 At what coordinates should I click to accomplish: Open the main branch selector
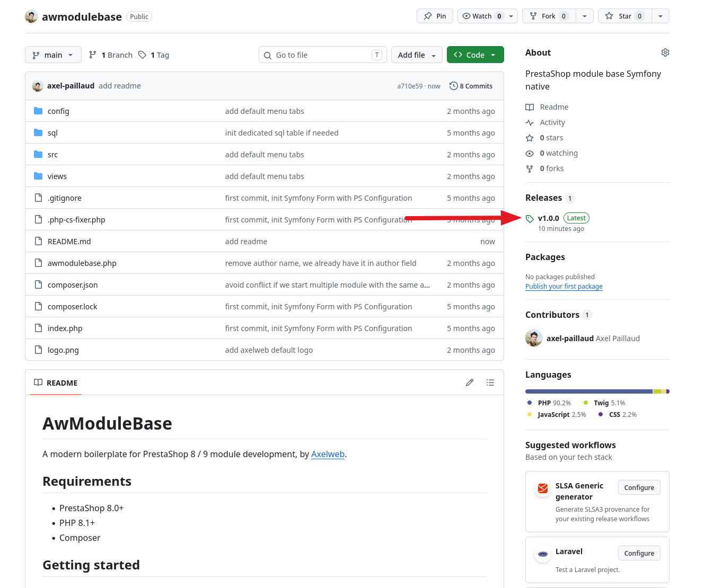coord(53,55)
